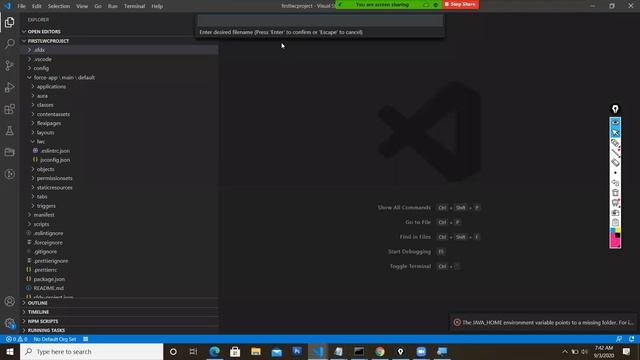Open the Explorer view in the activity bar
This screenshot has width=640, height=360.
click(x=9, y=22)
